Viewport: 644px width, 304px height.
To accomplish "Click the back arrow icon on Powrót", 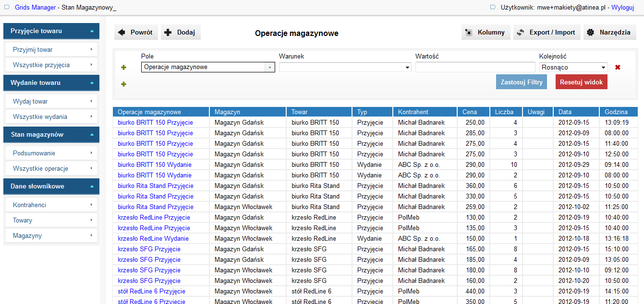I will click(x=122, y=32).
